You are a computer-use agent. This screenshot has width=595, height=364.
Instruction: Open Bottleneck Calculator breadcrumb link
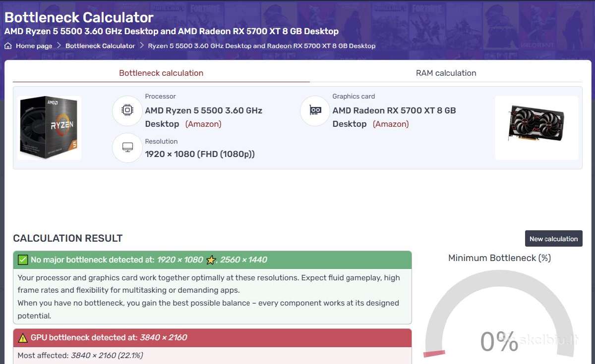(100, 46)
